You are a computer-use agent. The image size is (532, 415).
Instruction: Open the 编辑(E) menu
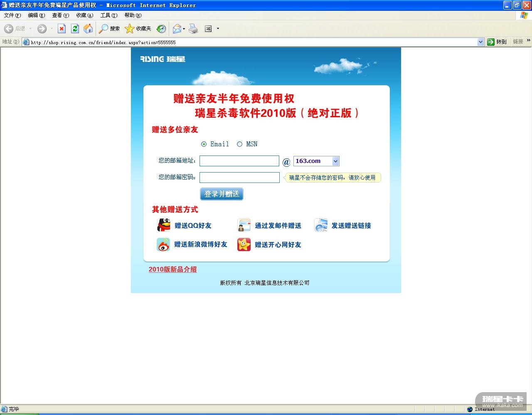tap(37, 15)
